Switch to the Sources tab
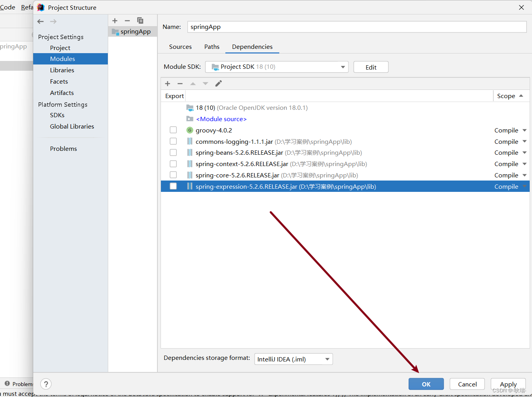The width and height of the screenshot is (532, 397). pyautogui.click(x=180, y=46)
